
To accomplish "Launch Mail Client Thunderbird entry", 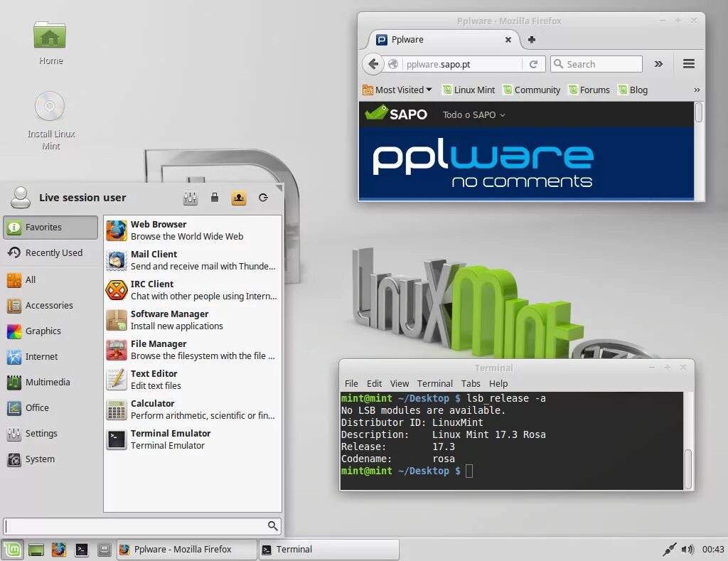I will coord(192,260).
